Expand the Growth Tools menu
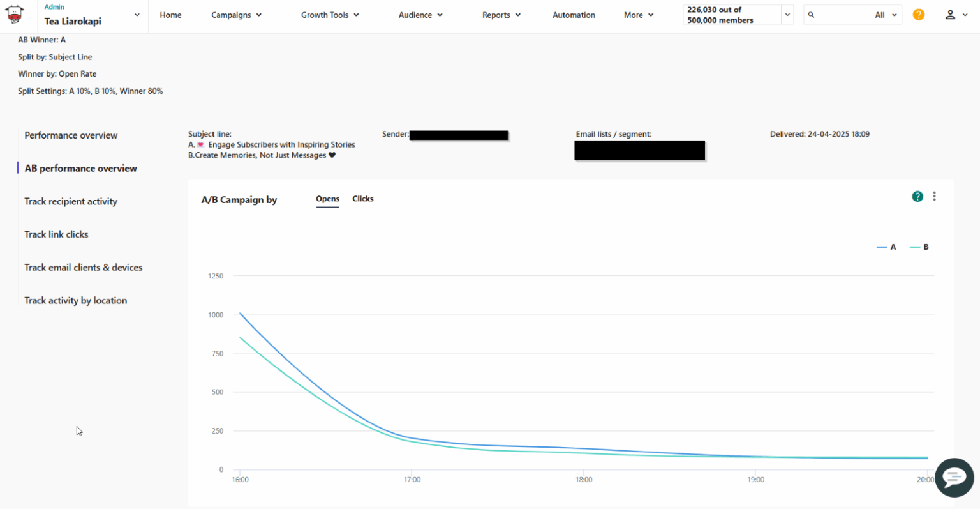Viewport: 980px width, 509px height. [330, 15]
